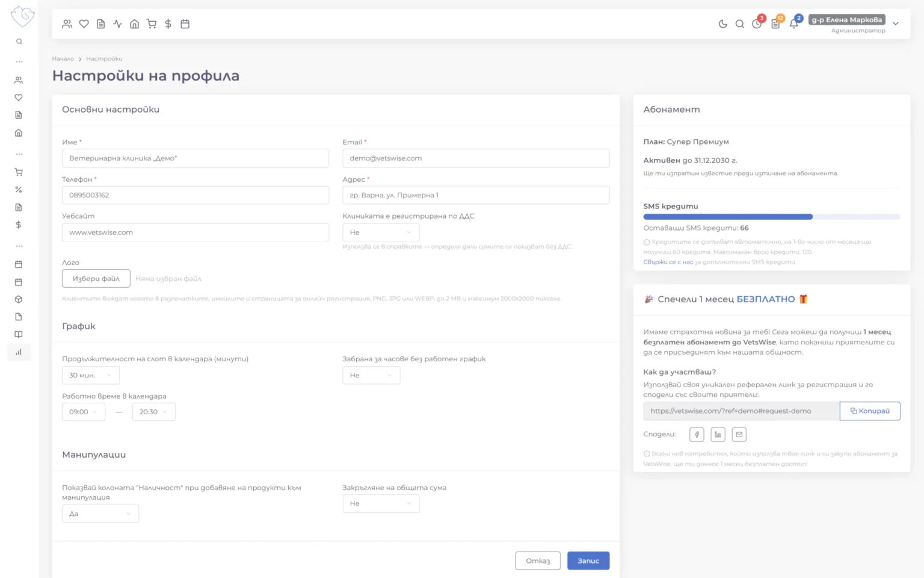This screenshot has width=924, height=578.
Task: Open clock reminders with badge 3
Action: (757, 24)
